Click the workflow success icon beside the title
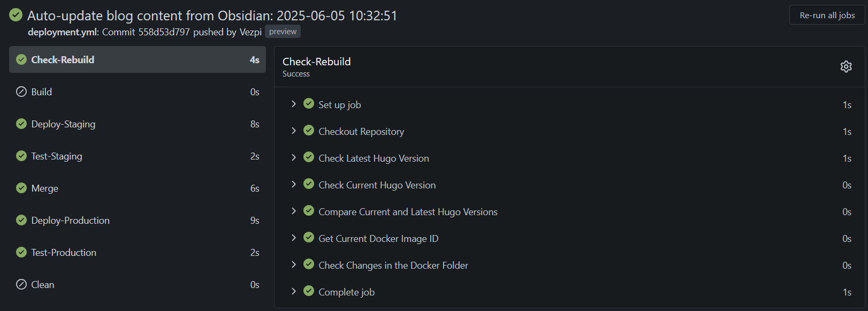Screen dimensions: 868x311 point(16,15)
